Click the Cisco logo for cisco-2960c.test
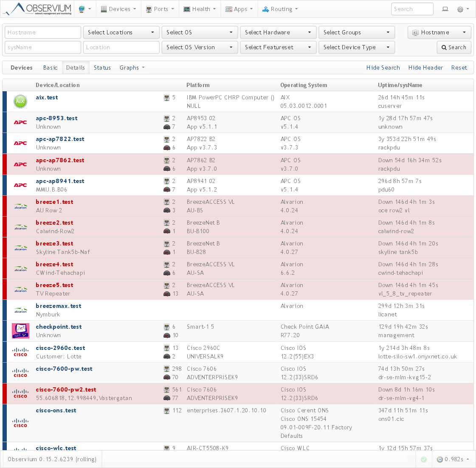Screen dimensions: 476x468 20,352
